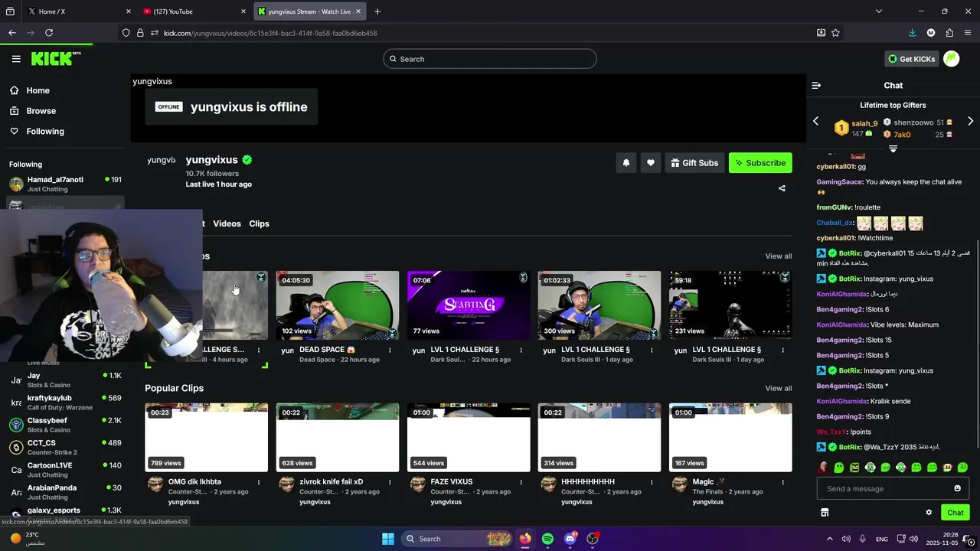Viewport: 980px width, 551px height.
Task: Open the Windows Start menu
Action: tap(388, 539)
